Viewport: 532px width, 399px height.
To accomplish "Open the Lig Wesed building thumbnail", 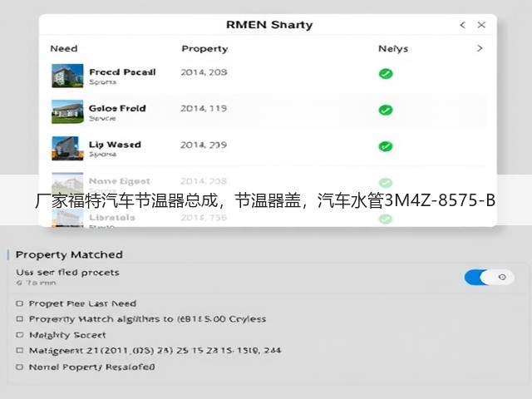I will pos(67,148).
